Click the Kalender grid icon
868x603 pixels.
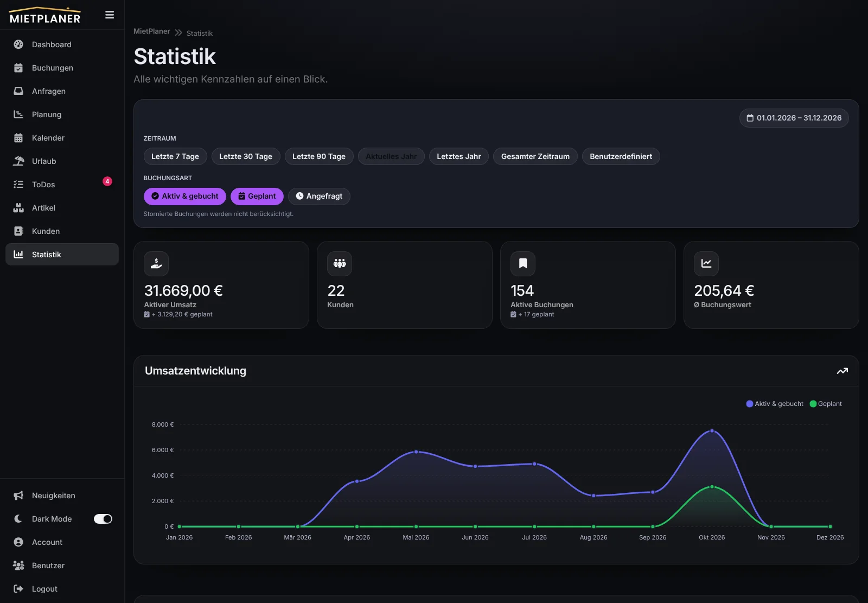click(x=18, y=138)
